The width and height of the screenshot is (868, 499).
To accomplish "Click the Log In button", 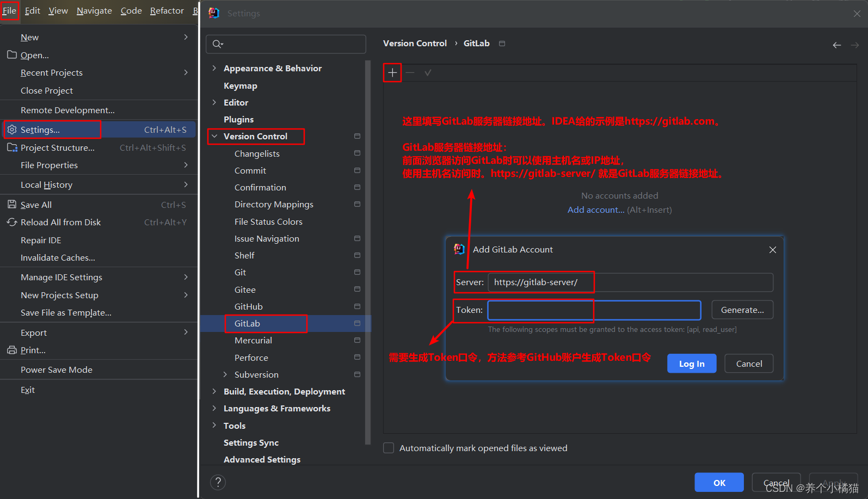I will [692, 364].
